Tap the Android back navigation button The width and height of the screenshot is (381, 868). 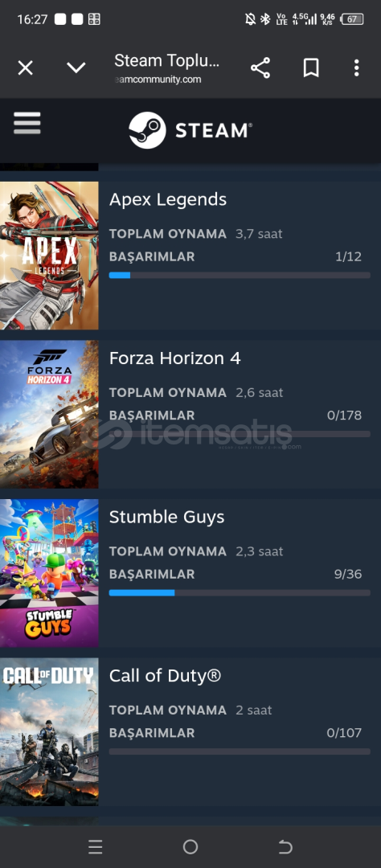(x=285, y=846)
